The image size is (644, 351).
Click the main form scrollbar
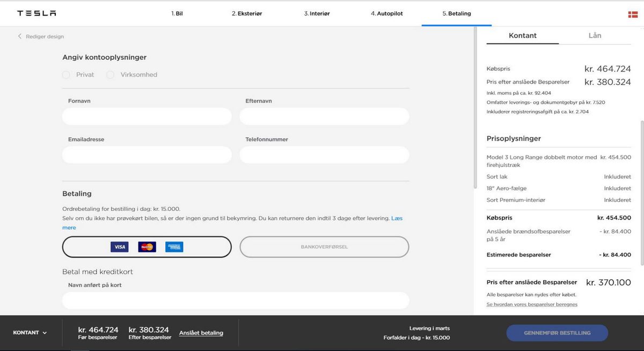pos(475,107)
